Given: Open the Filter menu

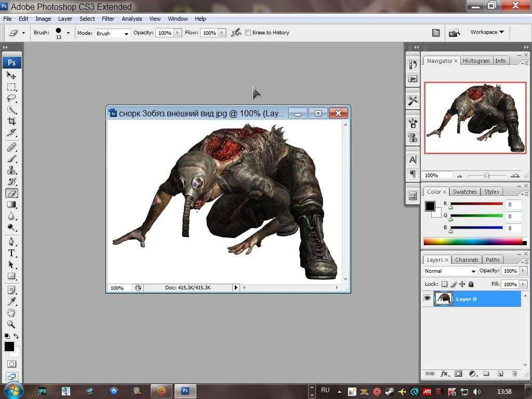Looking at the screenshot, I should click(108, 19).
